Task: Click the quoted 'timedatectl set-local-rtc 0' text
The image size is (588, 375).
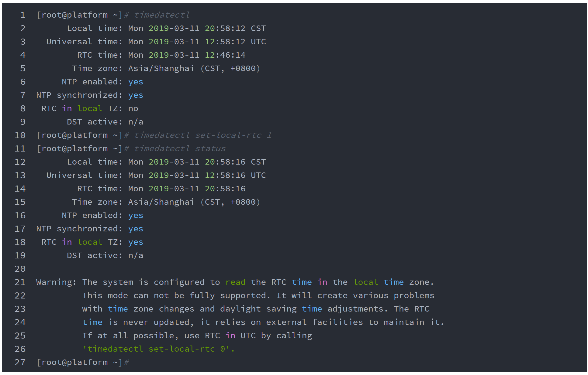Action: 158,349
